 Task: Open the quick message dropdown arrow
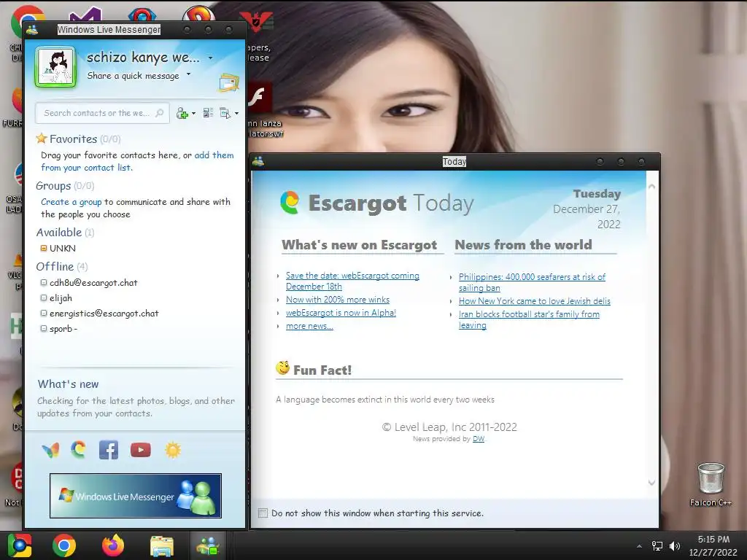click(189, 74)
